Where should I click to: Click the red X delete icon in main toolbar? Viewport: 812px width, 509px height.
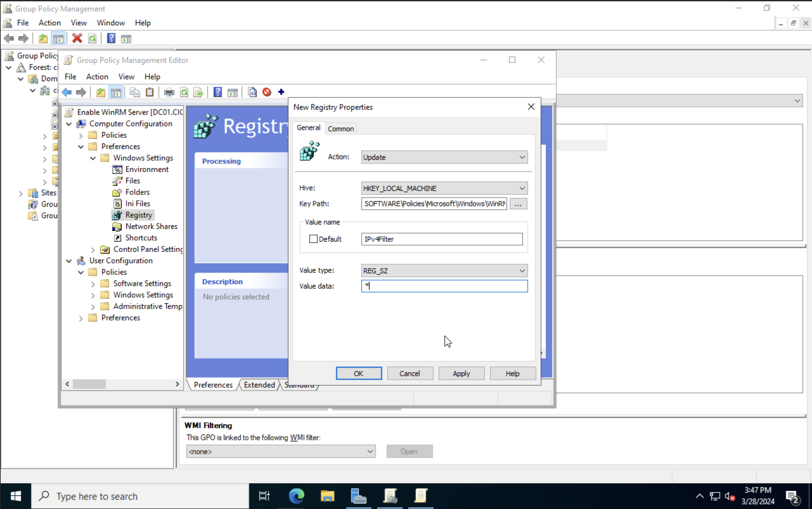coord(77,38)
